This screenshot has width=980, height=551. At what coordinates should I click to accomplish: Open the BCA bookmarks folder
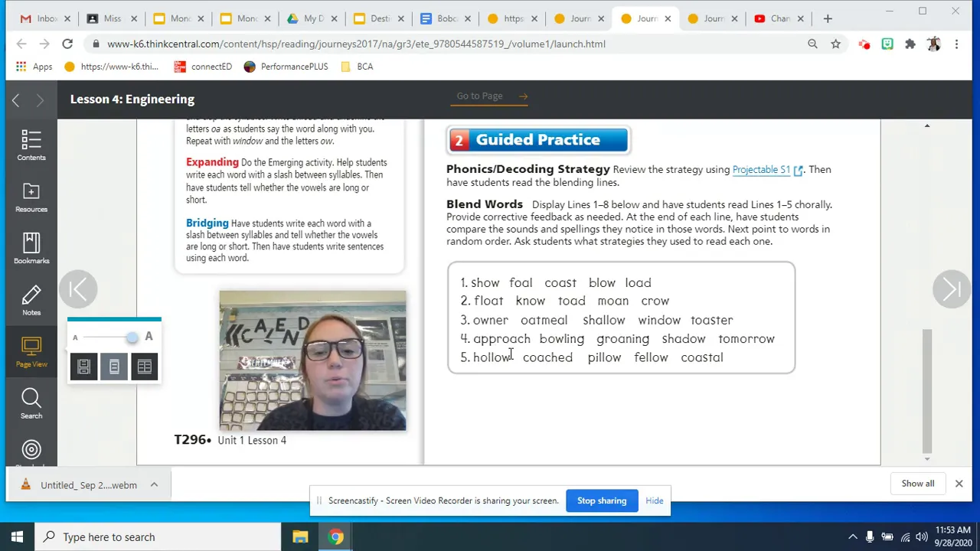pos(357,67)
